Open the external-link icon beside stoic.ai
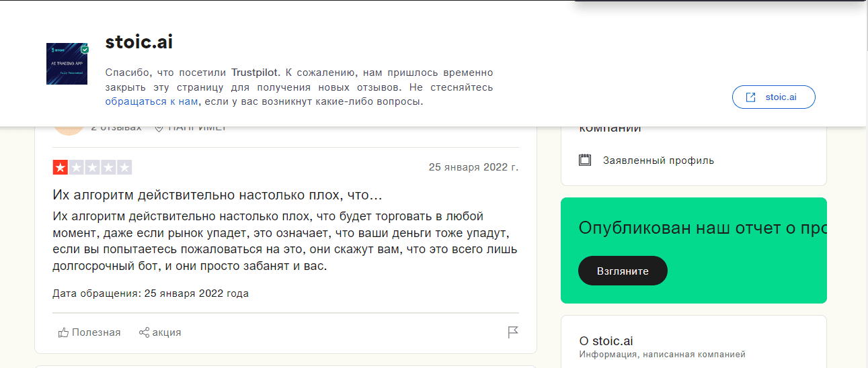Image resolution: width=868 pixels, height=368 pixels. click(x=750, y=97)
